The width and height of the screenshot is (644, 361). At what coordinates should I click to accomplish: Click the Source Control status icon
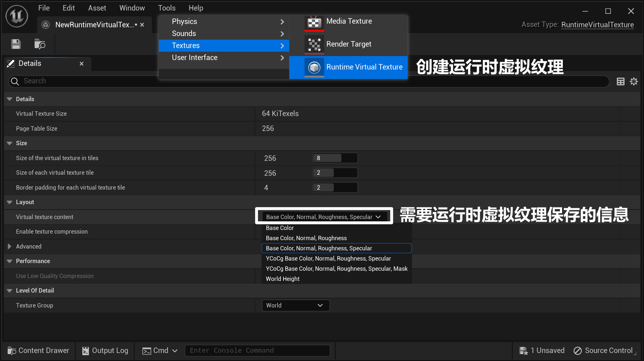coord(578,351)
